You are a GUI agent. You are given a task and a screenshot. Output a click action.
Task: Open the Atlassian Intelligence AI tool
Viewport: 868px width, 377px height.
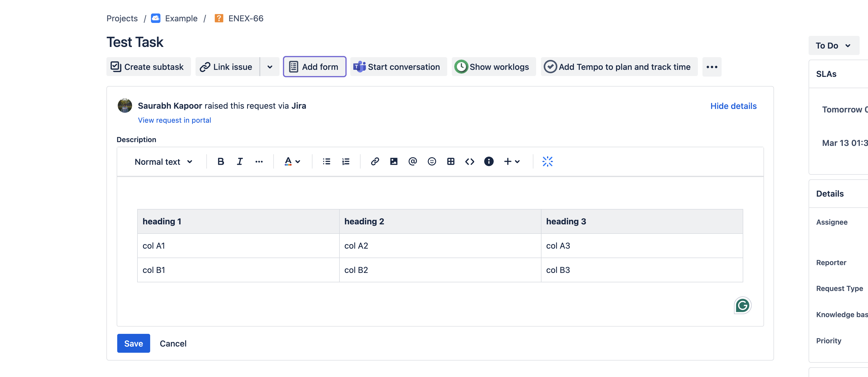[547, 162]
